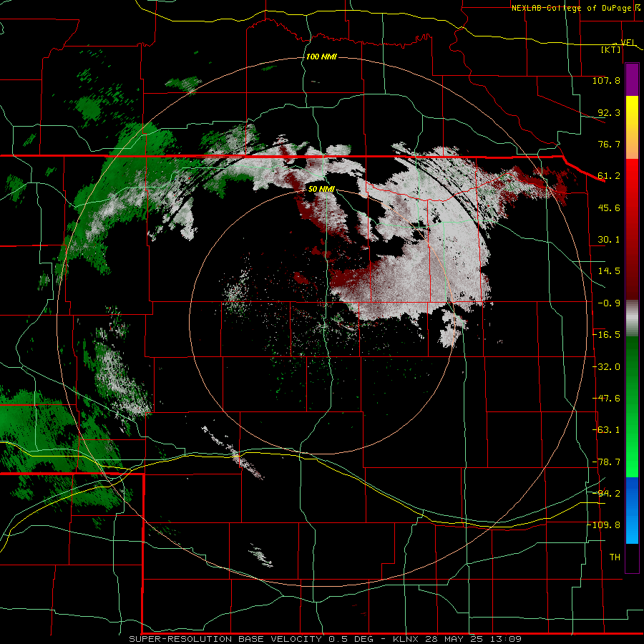This screenshot has width=644, height=644.
Task: Pick the blue segment of velocity color bar
Action: [x=632, y=510]
